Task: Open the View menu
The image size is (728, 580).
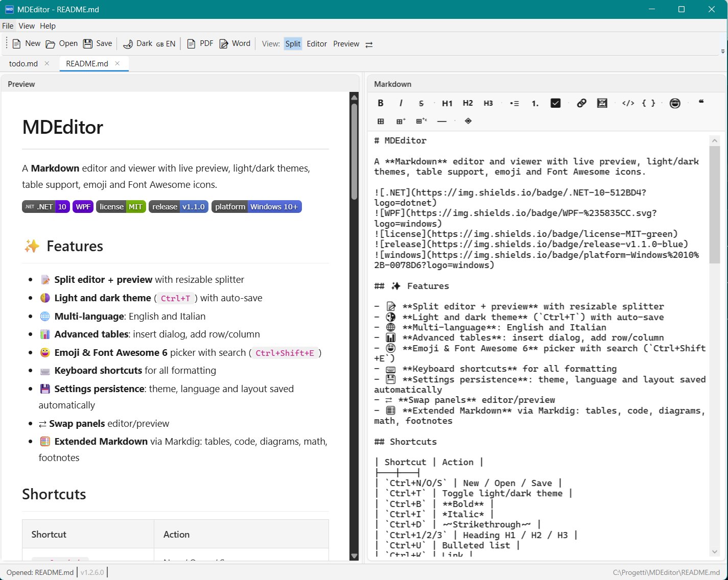Action: tap(27, 26)
